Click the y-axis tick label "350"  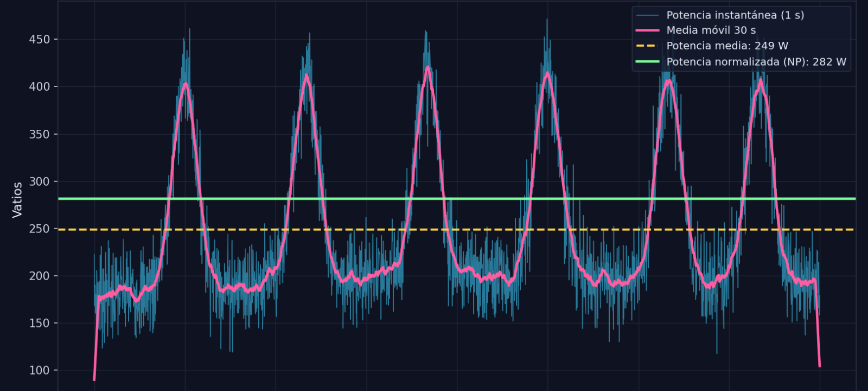point(40,134)
